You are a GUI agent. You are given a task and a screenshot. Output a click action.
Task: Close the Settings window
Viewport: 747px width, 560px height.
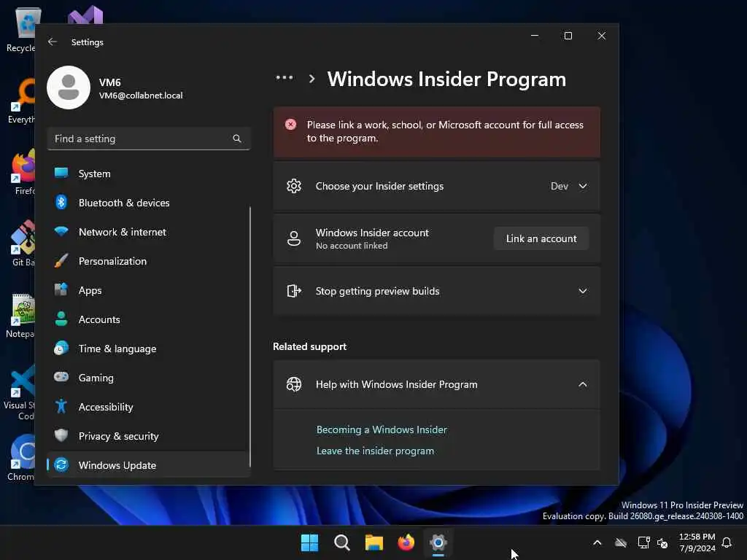pos(602,36)
